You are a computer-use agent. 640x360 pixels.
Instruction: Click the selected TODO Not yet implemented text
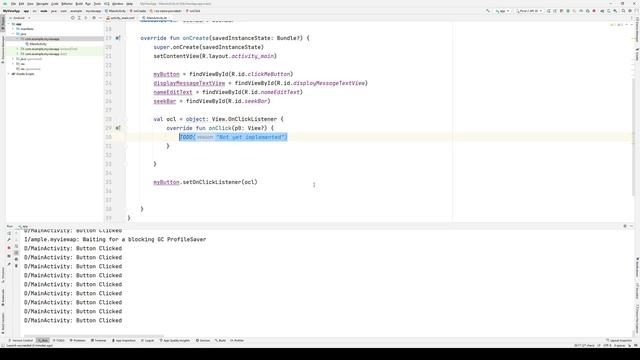[233, 137]
